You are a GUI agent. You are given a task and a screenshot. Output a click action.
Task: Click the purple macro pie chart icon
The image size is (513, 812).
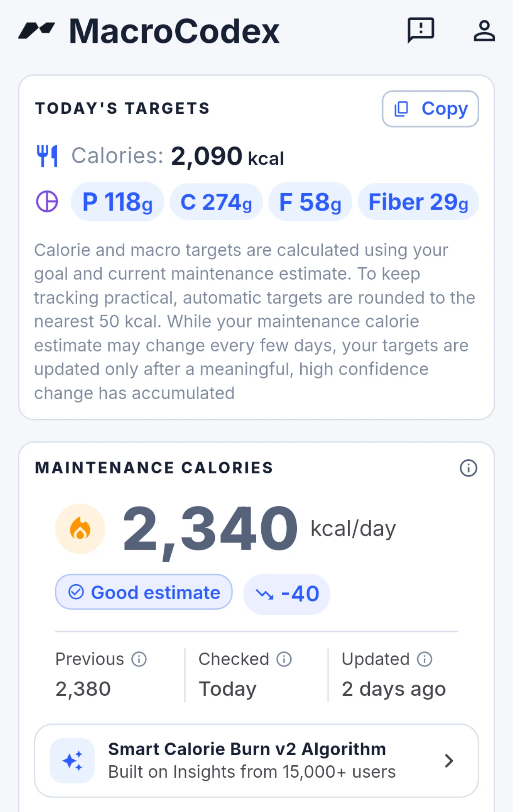[47, 201]
